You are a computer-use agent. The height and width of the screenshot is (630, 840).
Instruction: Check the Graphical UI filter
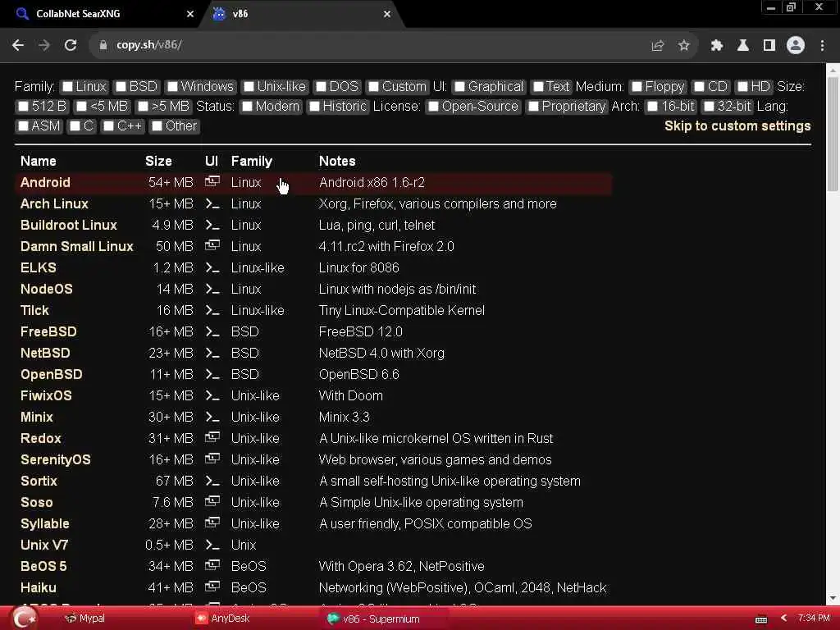(x=459, y=87)
